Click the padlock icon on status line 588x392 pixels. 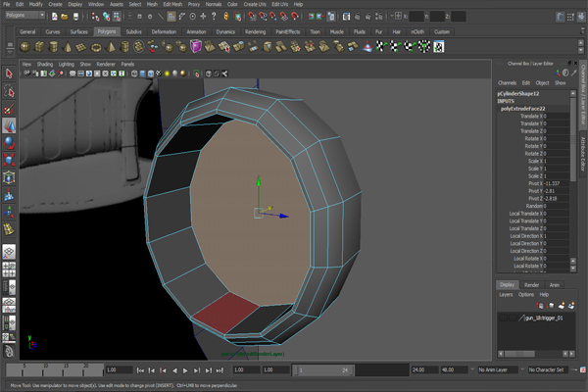coord(225,16)
